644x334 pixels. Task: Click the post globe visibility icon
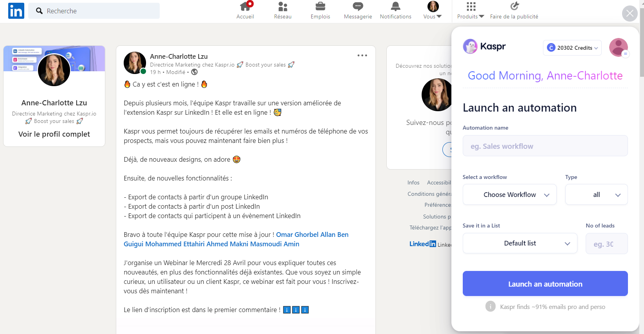[x=194, y=72]
